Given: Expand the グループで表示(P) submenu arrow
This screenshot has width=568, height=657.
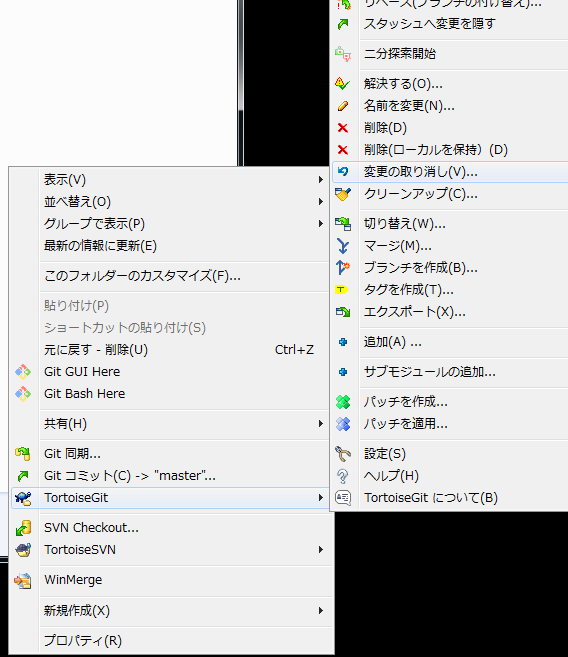Looking at the screenshot, I should point(320,224).
